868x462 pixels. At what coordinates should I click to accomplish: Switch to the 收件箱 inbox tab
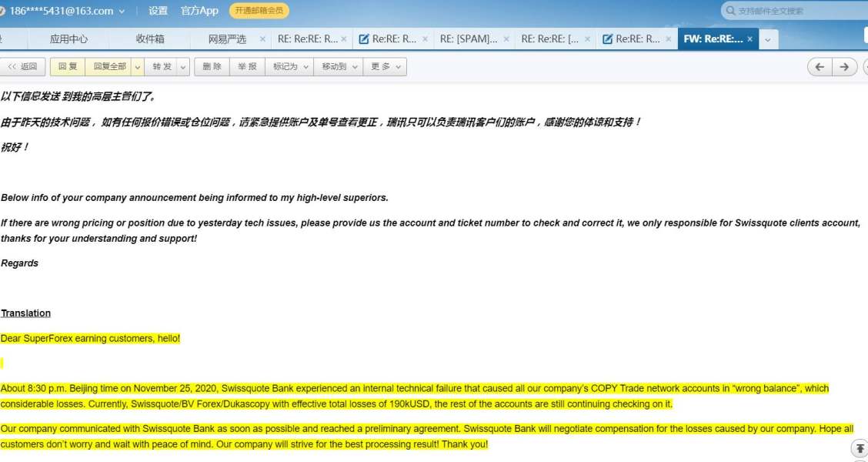pos(150,38)
